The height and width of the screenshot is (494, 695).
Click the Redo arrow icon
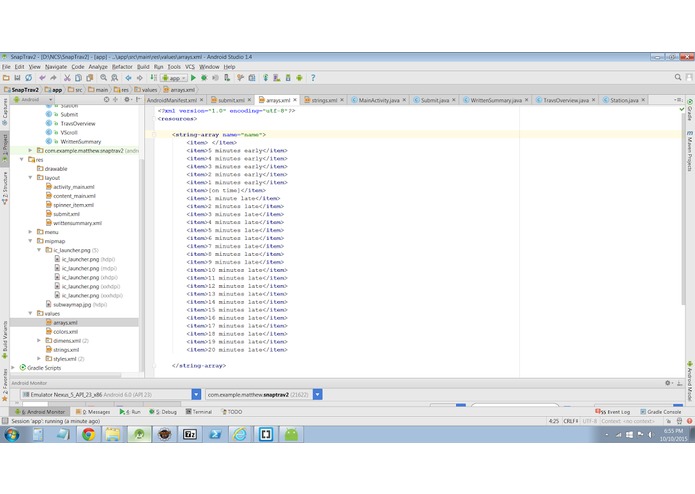pos(53,78)
